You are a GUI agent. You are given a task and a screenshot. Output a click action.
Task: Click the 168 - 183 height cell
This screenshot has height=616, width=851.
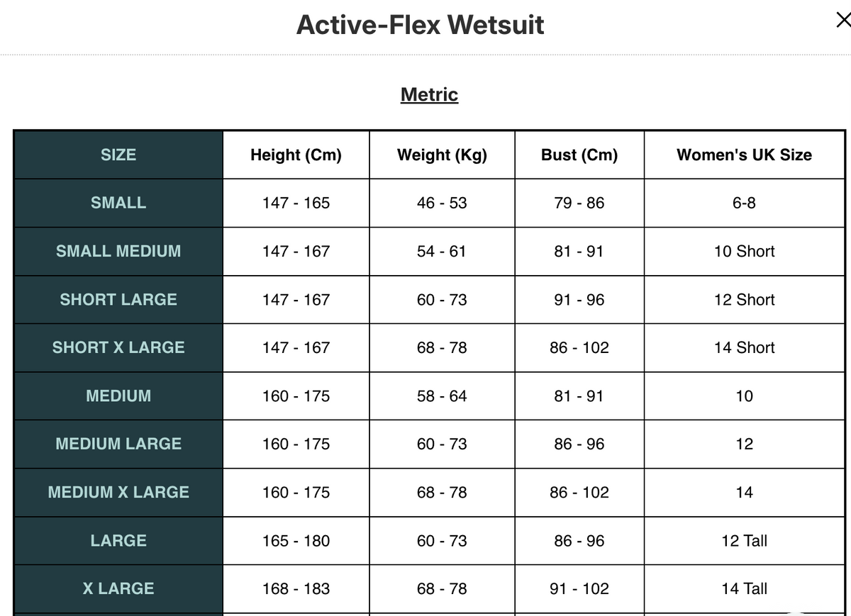tap(296, 588)
